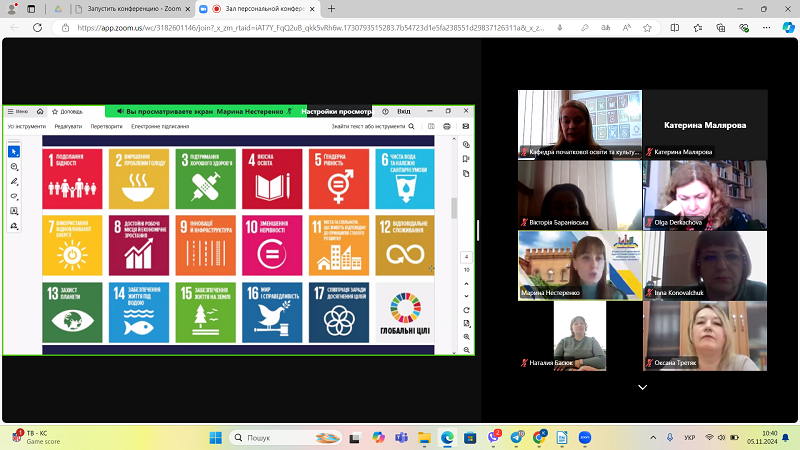Select Марина Нестеренко video tile
Viewport: 800px width, 450px height.
point(580,265)
